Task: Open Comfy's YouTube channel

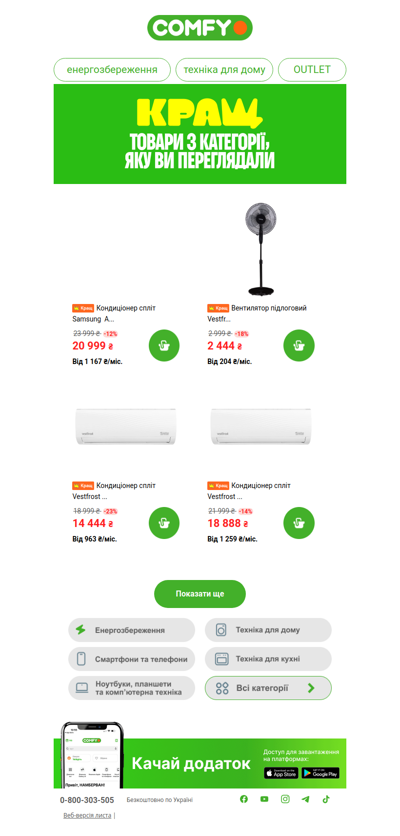Action: pyautogui.click(x=264, y=799)
